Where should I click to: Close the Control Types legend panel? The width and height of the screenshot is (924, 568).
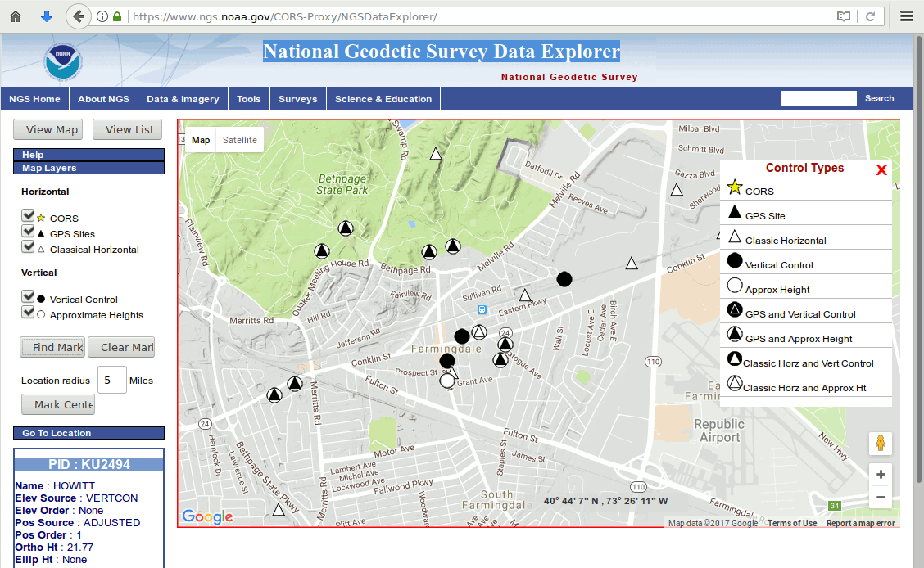tap(881, 170)
